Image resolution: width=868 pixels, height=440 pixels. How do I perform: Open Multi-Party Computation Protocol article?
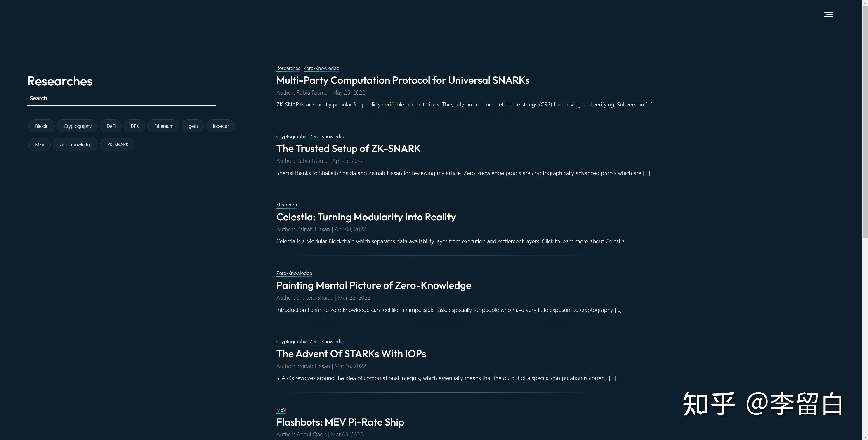tap(403, 80)
